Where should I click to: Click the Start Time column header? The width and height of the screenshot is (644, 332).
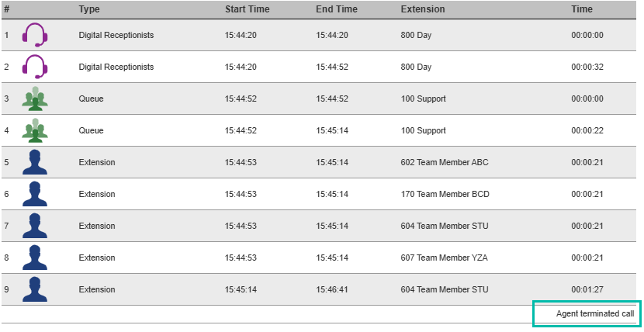pos(248,9)
